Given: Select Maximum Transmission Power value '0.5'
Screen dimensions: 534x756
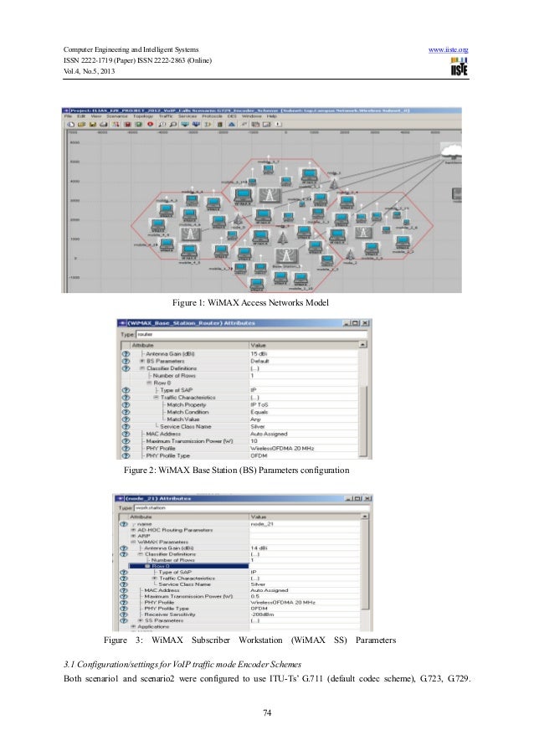Looking at the screenshot, I should [255, 596].
